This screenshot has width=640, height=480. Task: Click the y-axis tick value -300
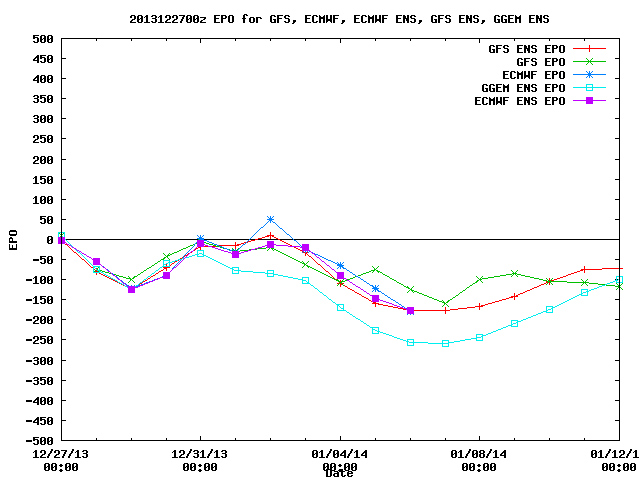40,361
